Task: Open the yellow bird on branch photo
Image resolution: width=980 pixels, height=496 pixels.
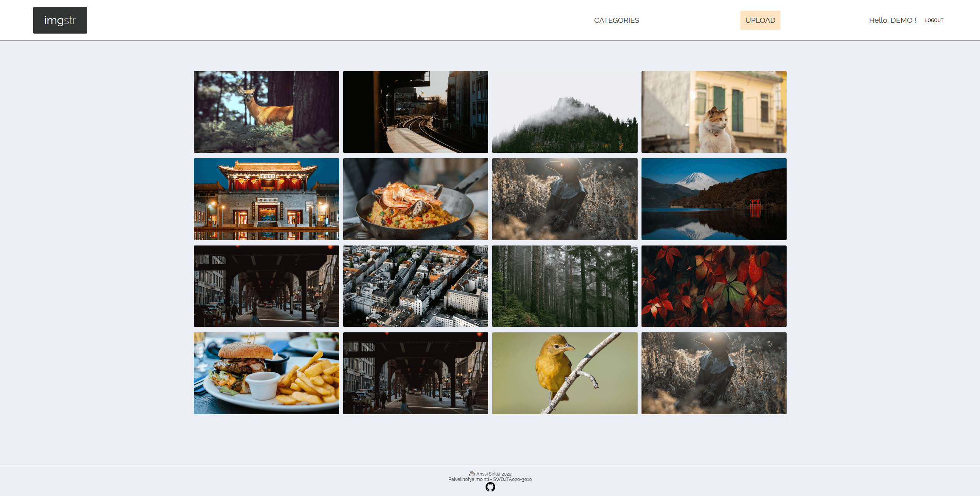Action: click(x=564, y=373)
